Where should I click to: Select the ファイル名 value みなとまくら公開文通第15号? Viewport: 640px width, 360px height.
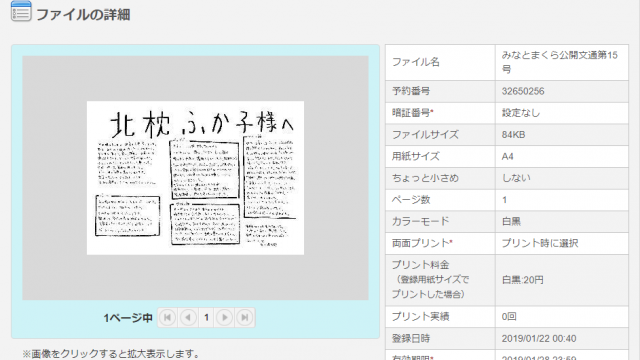tap(560, 62)
